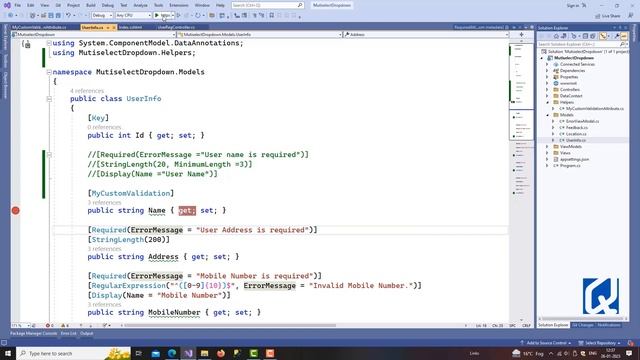Start debugging with the green play button
The image size is (640, 360).
pos(157,15)
